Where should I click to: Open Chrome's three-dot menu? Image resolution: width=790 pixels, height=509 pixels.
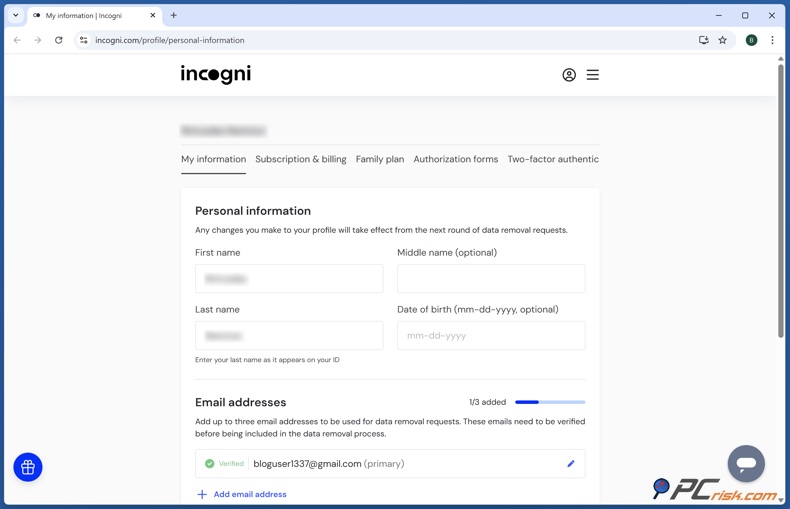[772, 41]
